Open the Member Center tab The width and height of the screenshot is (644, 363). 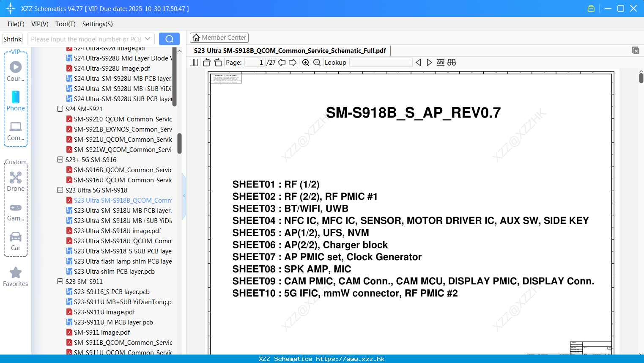click(219, 38)
